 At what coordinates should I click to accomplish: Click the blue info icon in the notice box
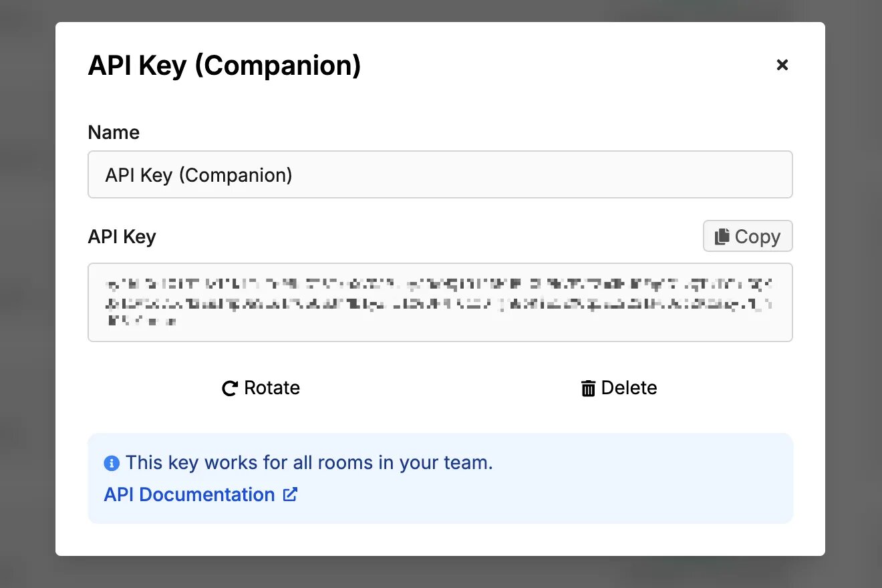pyautogui.click(x=112, y=462)
